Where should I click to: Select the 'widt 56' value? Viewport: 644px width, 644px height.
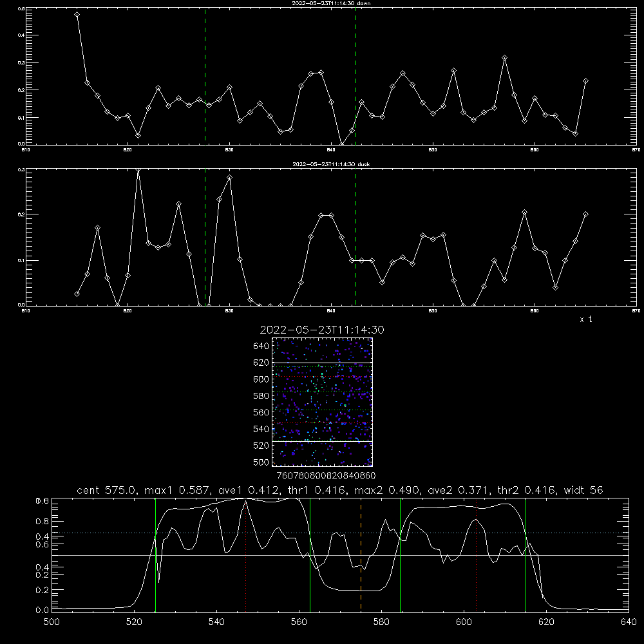point(583,490)
